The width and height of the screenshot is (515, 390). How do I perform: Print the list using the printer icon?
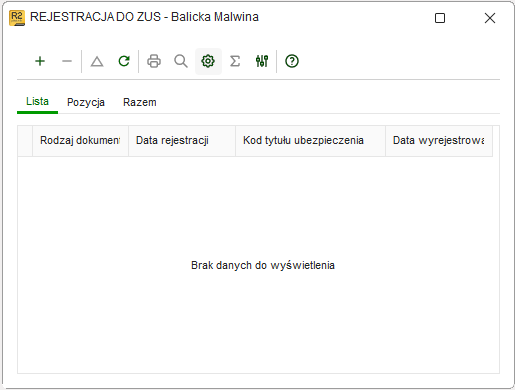pos(154,61)
